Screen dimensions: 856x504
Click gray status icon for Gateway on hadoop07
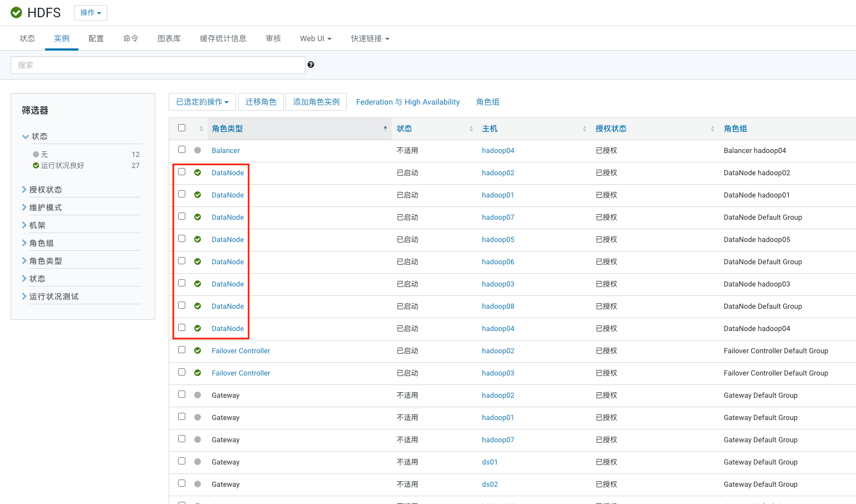point(198,439)
